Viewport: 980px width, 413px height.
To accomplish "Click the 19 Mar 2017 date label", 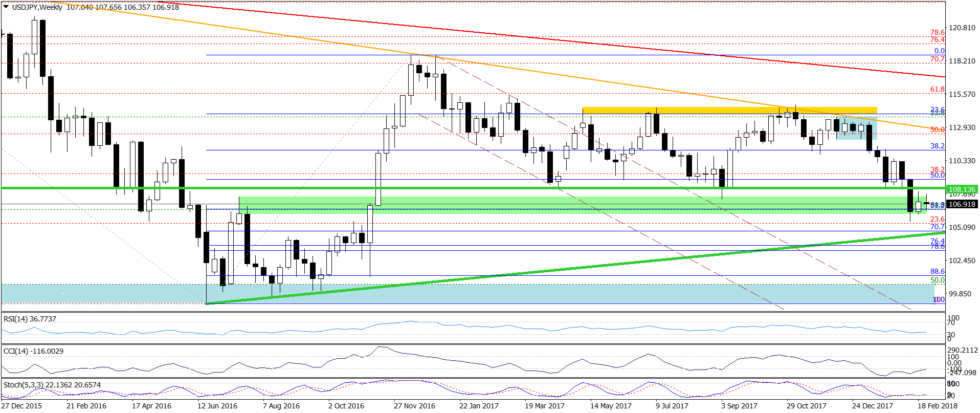I will [545, 406].
